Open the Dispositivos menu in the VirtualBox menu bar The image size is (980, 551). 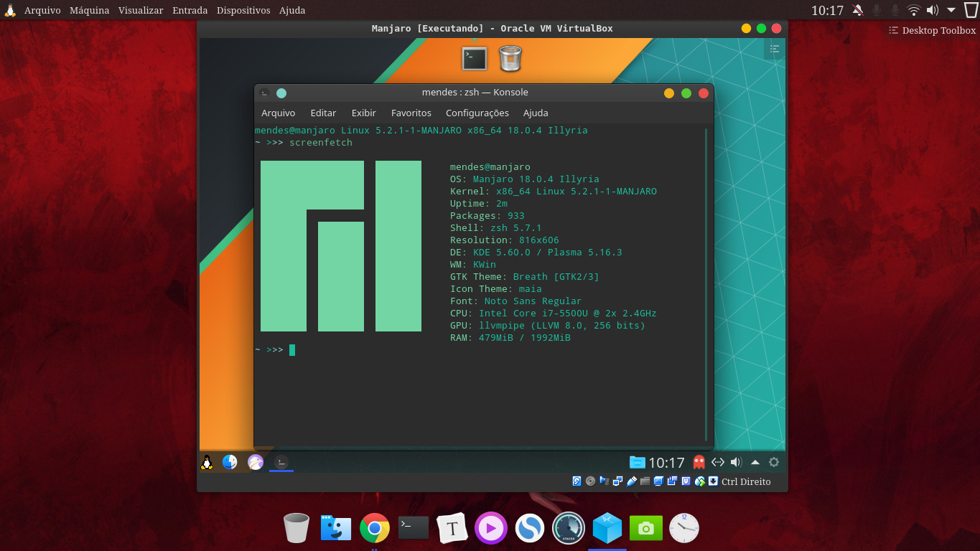tap(243, 10)
